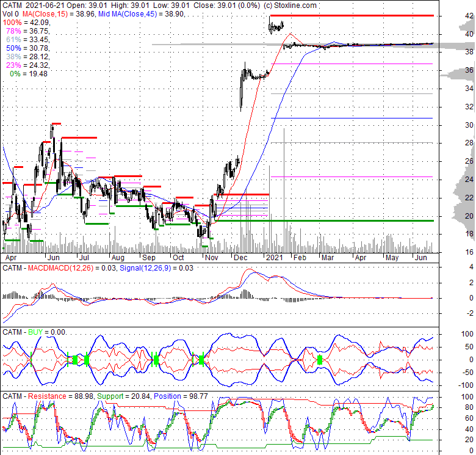This screenshot has width=476, height=455.
Task: Click the Dec month label on time axis
Action: tap(240, 258)
